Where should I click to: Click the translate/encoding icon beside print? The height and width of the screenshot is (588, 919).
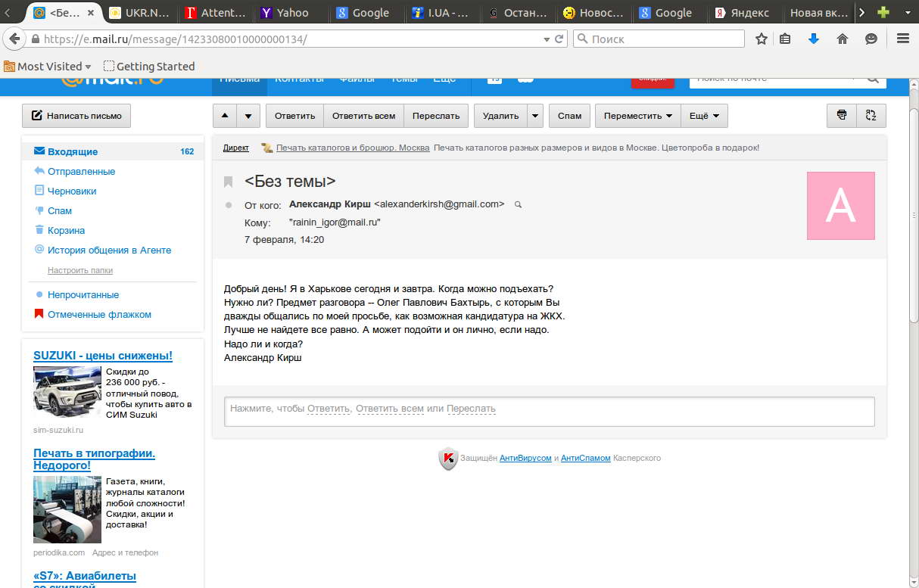[x=871, y=116]
